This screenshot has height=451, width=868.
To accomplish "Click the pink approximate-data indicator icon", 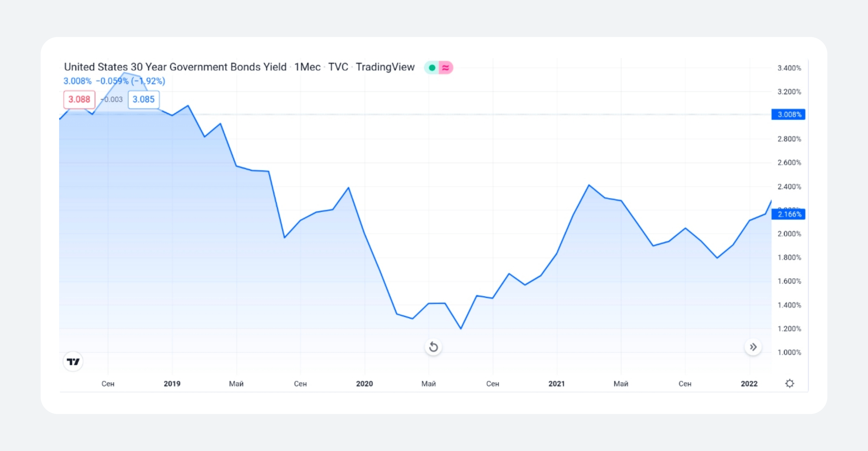I will (x=446, y=67).
